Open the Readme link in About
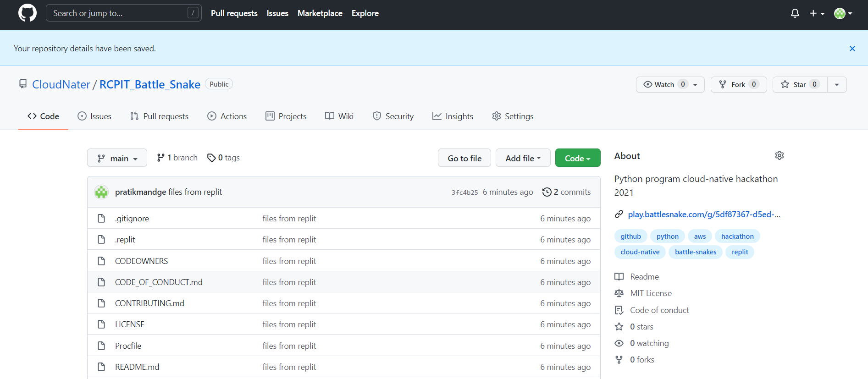The height and width of the screenshot is (379, 868). pyautogui.click(x=637, y=277)
